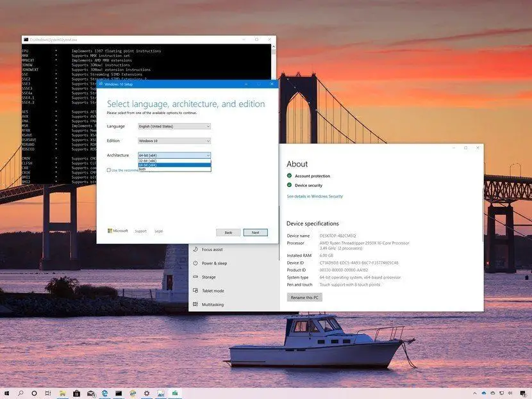
Task: Open File Explorer from taskbar
Action: 62,393
